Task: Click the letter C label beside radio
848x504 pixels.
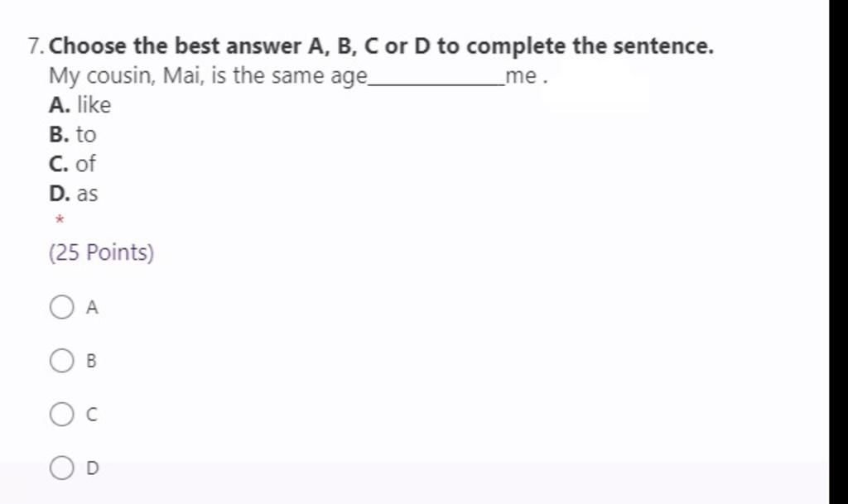Action: click(x=92, y=415)
